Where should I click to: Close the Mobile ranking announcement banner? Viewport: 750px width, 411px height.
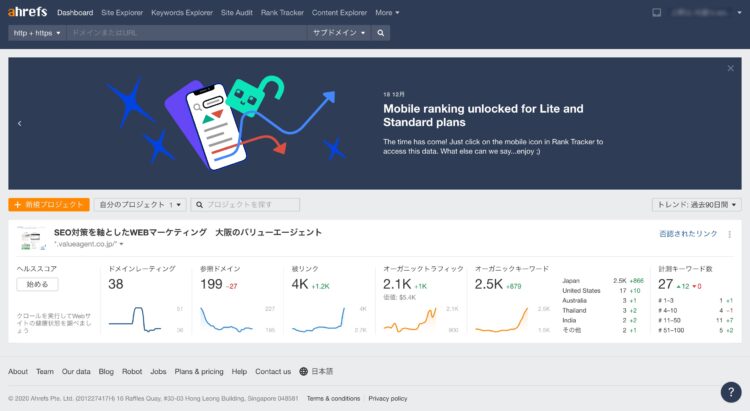730,68
